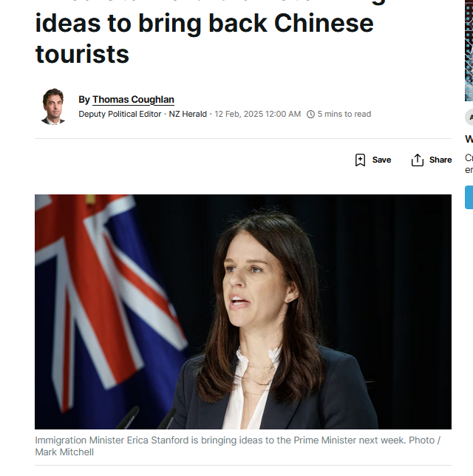Click the Mark Mitchell photo credit
473x476 pixels.
[64, 452]
